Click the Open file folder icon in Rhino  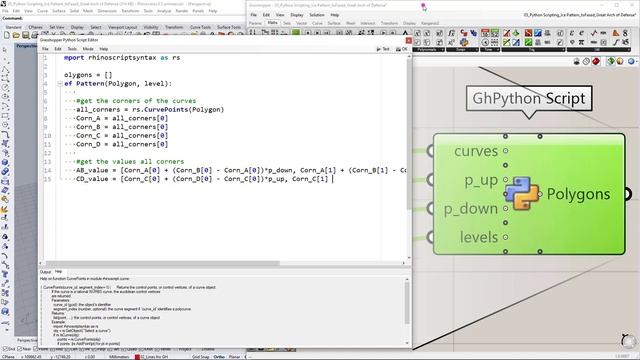click(x=16, y=36)
